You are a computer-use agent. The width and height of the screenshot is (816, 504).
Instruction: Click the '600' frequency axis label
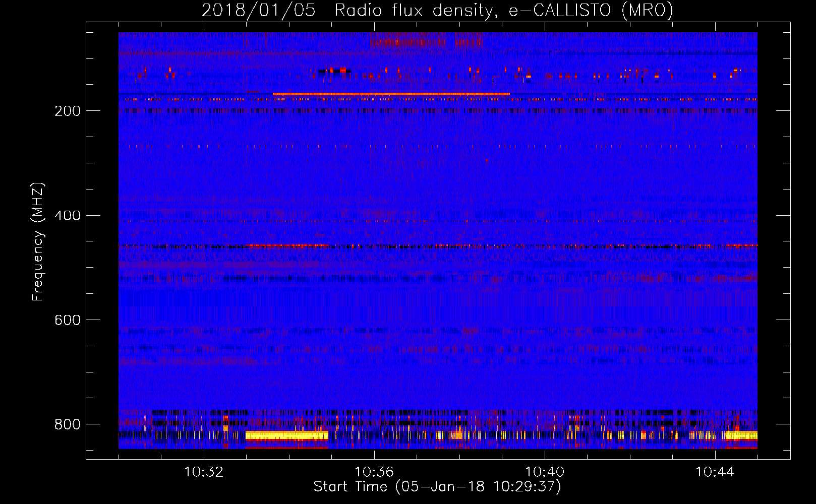pyautogui.click(x=68, y=320)
